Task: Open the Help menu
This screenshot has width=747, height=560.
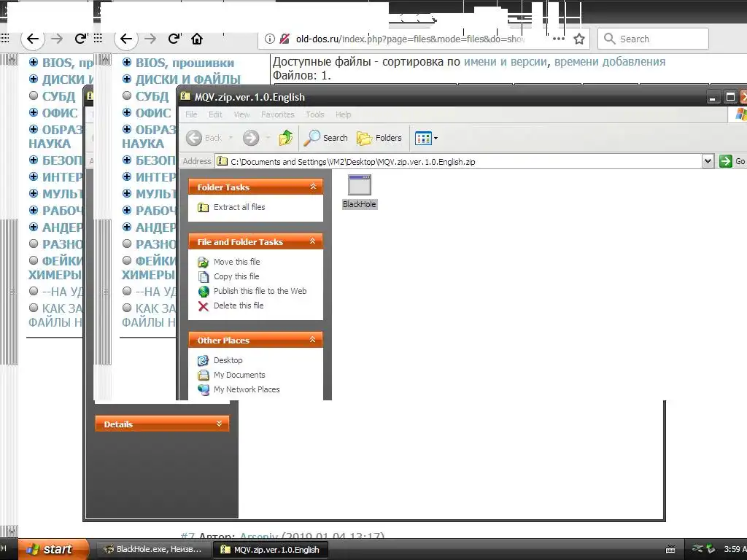Action: tap(343, 114)
